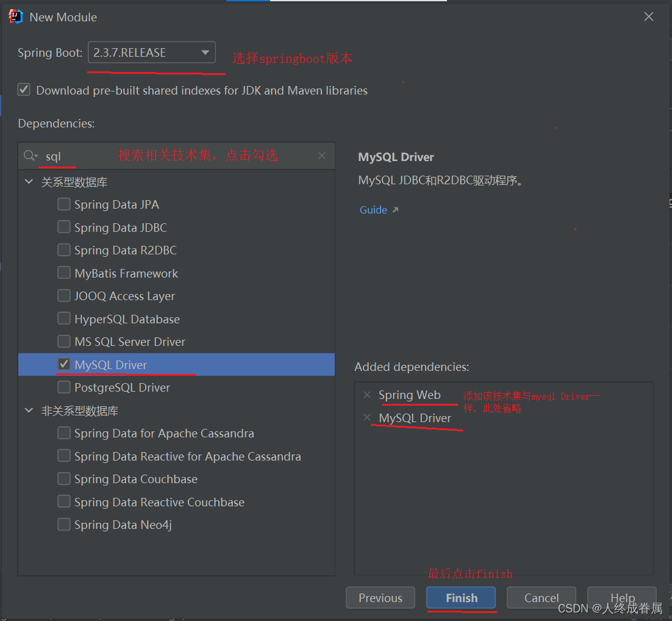Viewport: 672px width, 621px height.
Task: Click the search options arrow beside magnifier
Action: pyautogui.click(x=37, y=156)
